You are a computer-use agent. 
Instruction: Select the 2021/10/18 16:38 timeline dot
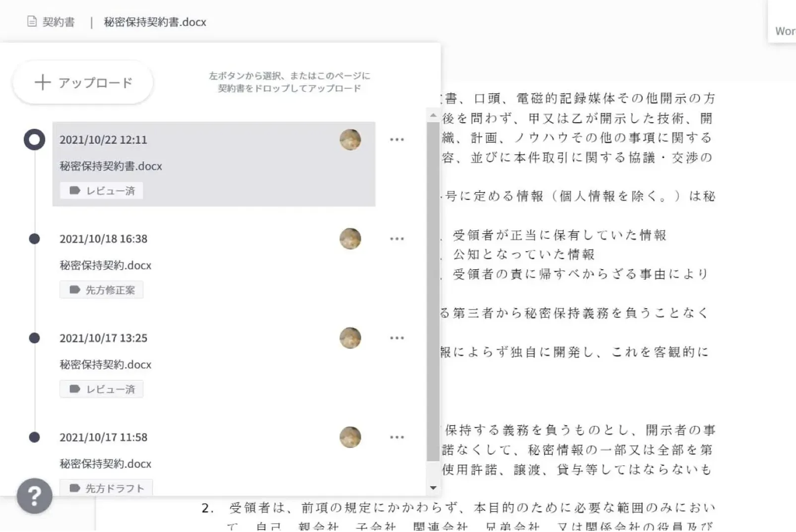(x=34, y=239)
